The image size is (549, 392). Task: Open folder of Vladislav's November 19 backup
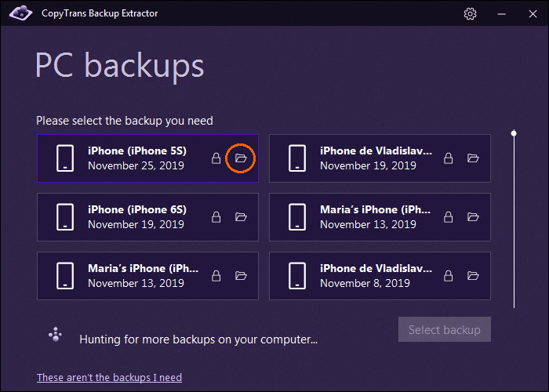tap(473, 158)
